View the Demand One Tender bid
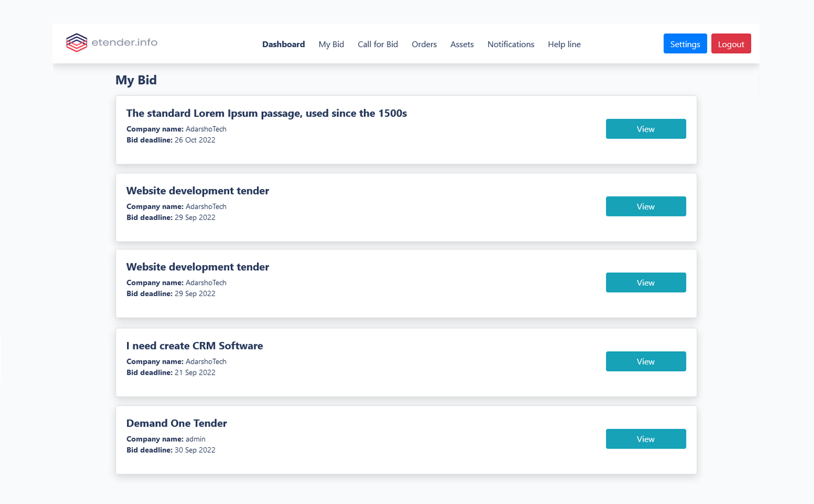 646,439
